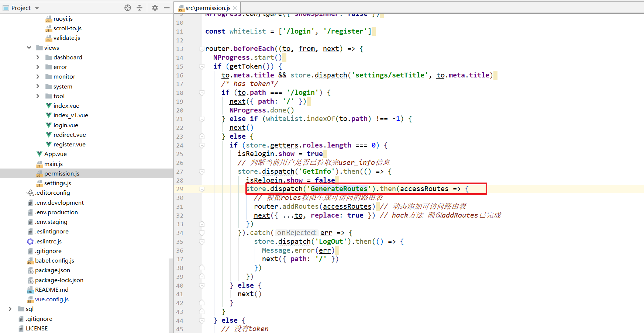
Task: Expand the error folder
Action: [x=38, y=67]
